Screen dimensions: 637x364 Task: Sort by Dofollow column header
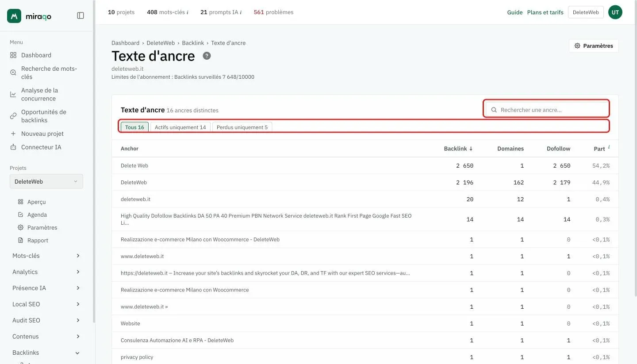558,149
